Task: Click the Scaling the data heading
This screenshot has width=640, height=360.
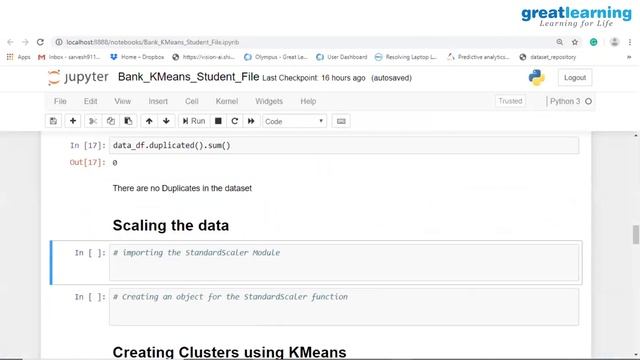Action: pos(171,225)
